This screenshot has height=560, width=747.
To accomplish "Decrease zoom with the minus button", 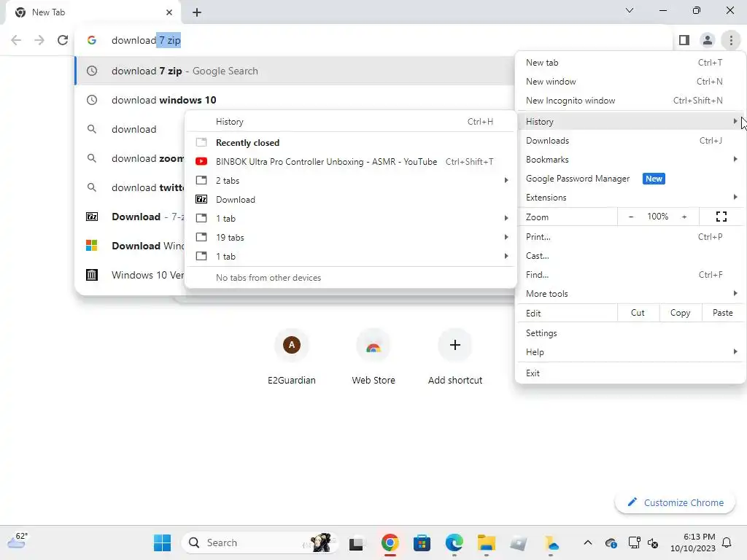I will coord(631,217).
